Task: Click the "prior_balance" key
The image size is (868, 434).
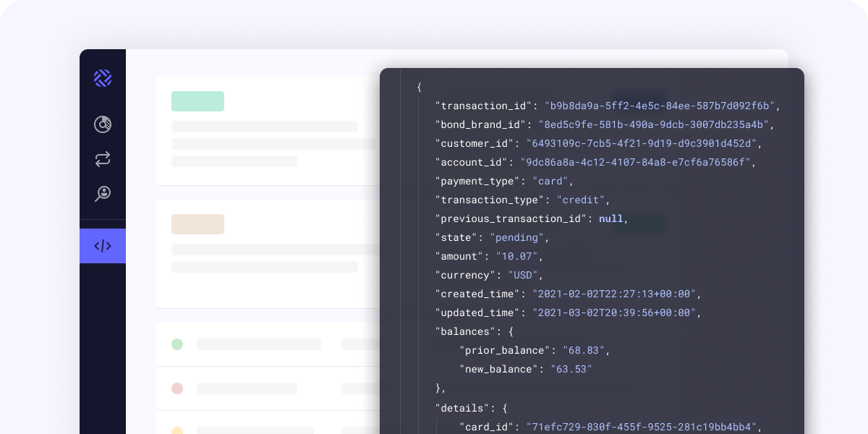Action: pyautogui.click(x=505, y=350)
